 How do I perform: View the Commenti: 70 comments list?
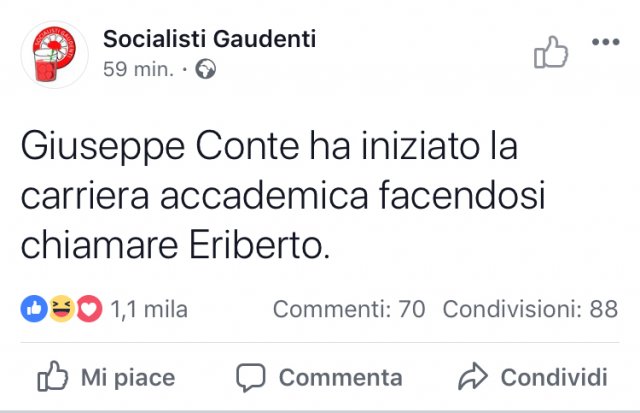[x=349, y=309]
